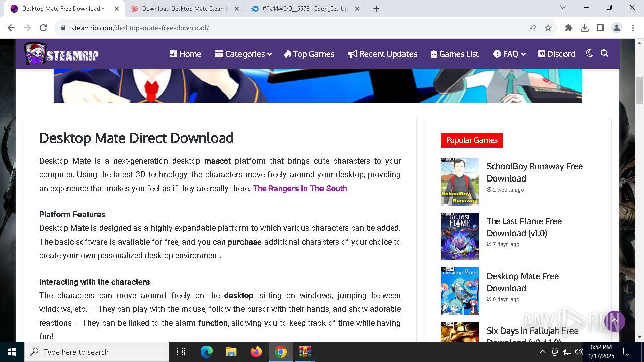
Task: Open the notification center icon
Action: 627,352
